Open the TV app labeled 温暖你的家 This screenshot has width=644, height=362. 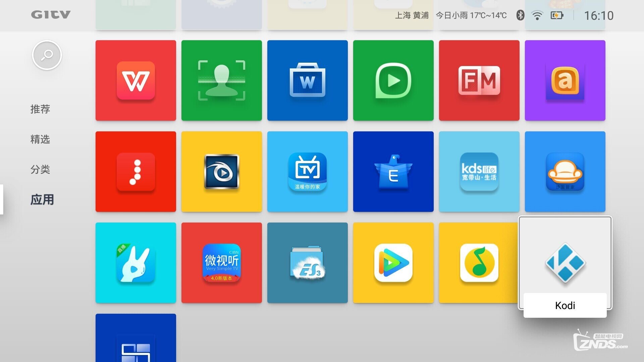307,172
